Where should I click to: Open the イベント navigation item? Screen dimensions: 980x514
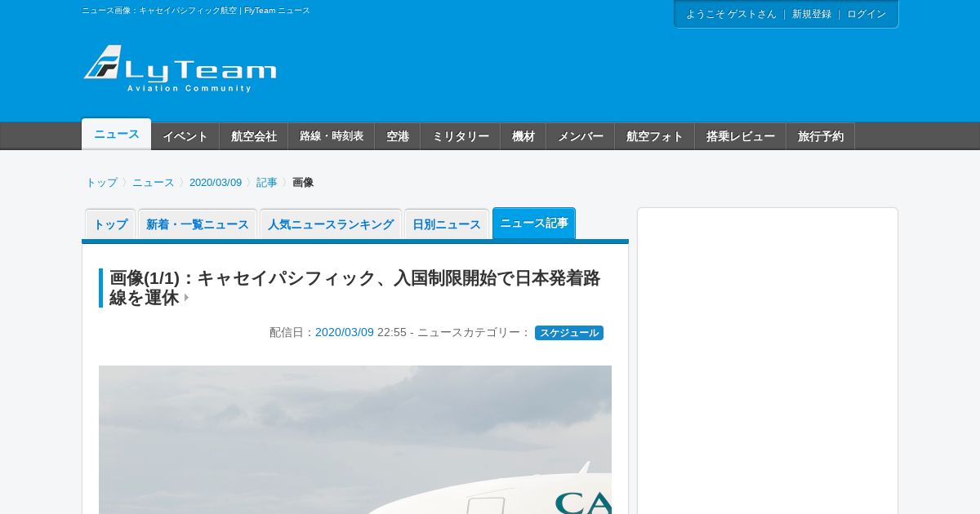point(185,136)
